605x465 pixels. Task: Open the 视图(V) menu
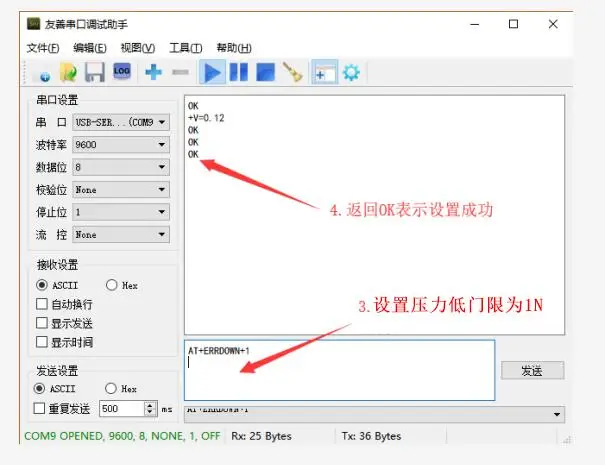click(138, 48)
